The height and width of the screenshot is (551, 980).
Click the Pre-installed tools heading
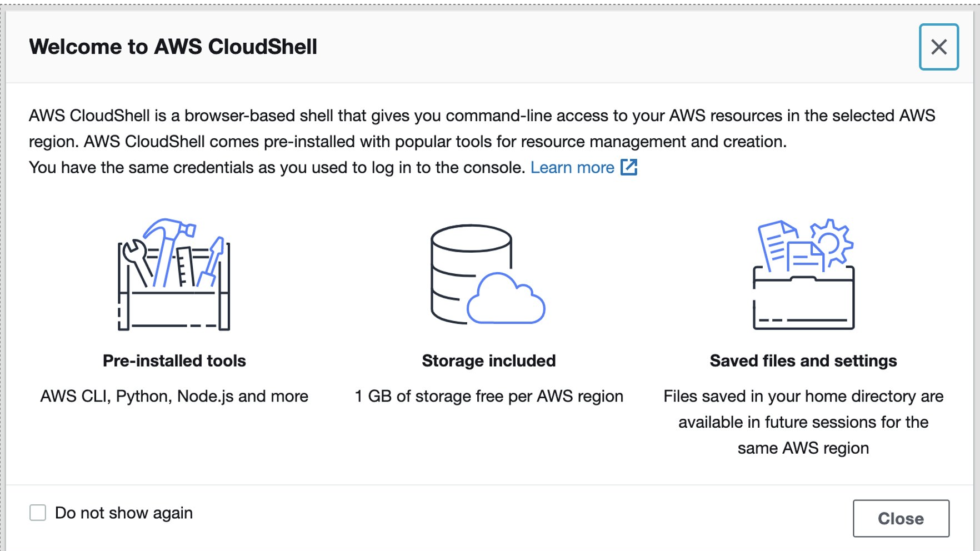pos(174,361)
